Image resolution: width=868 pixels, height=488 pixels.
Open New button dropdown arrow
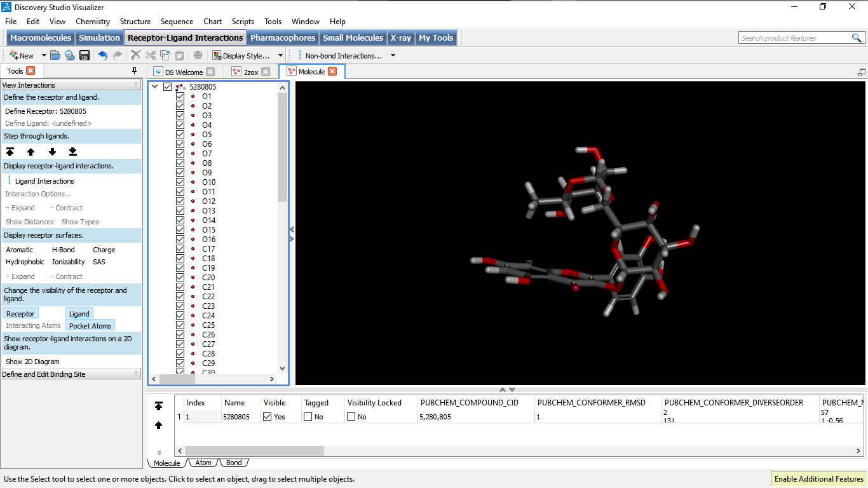click(x=44, y=55)
